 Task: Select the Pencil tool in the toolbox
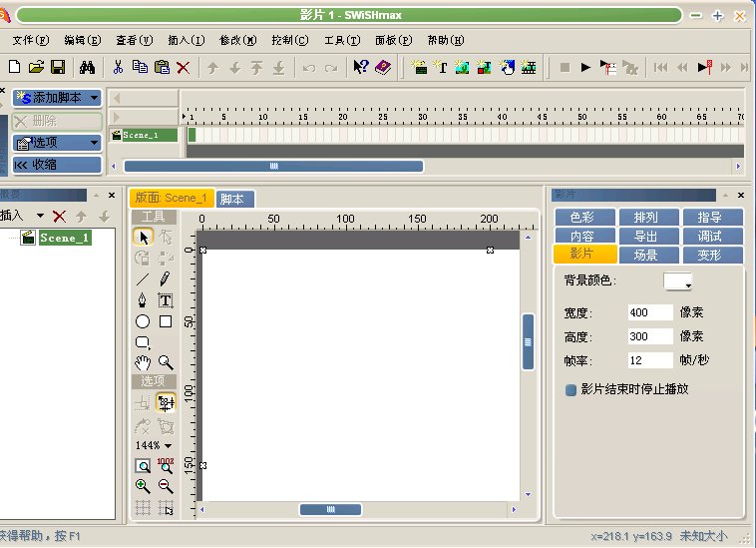[166, 278]
